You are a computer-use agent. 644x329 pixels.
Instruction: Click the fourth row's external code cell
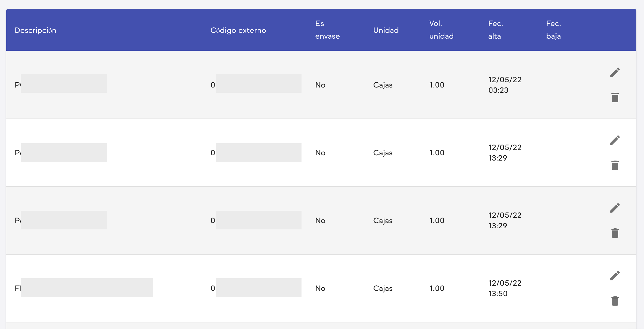pyautogui.click(x=256, y=288)
